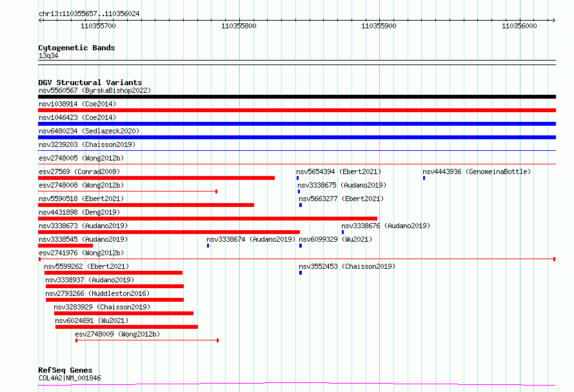Screen dimensions: 574x392
Task: Select the black nsv5560567 variant bar
Action: (297, 97)
